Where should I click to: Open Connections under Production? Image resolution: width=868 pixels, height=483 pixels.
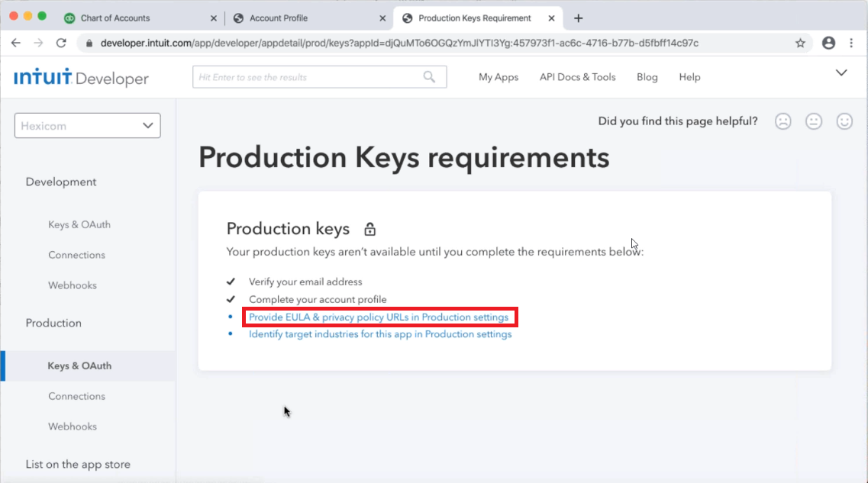76,396
